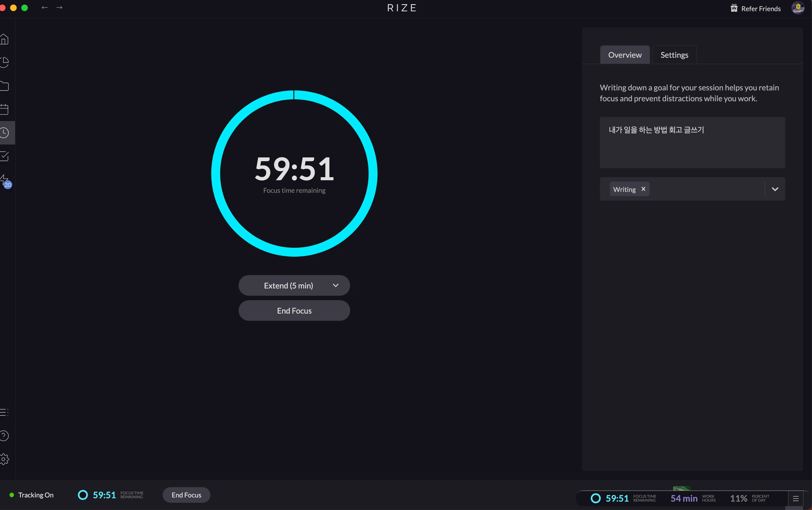Expand the category tag selector chevron
The width and height of the screenshot is (812, 510).
[x=775, y=189]
